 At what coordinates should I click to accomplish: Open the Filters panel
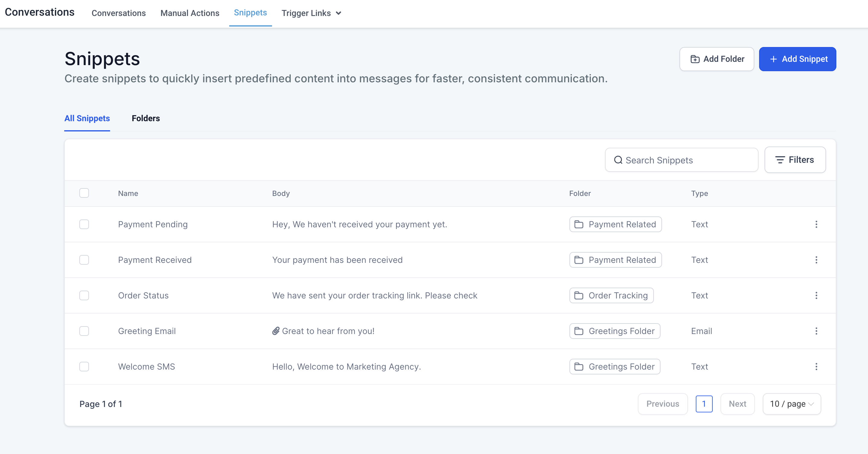(x=795, y=160)
